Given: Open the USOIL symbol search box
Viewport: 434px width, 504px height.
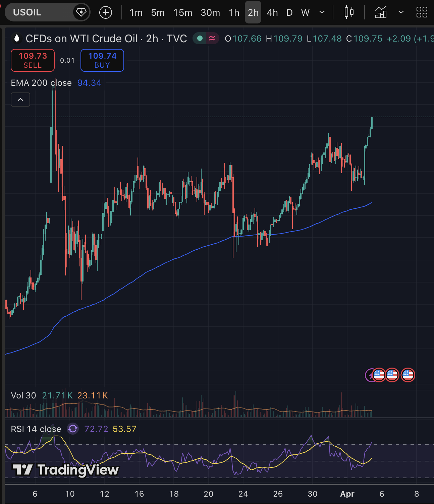Looking at the screenshot, I should (47, 12).
